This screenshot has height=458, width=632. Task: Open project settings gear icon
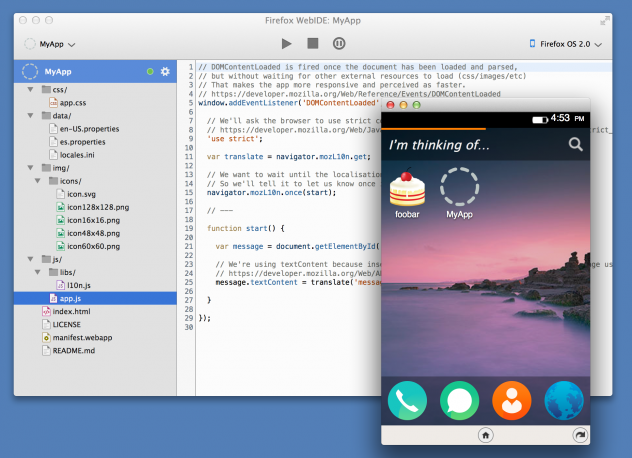click(165, 72)
